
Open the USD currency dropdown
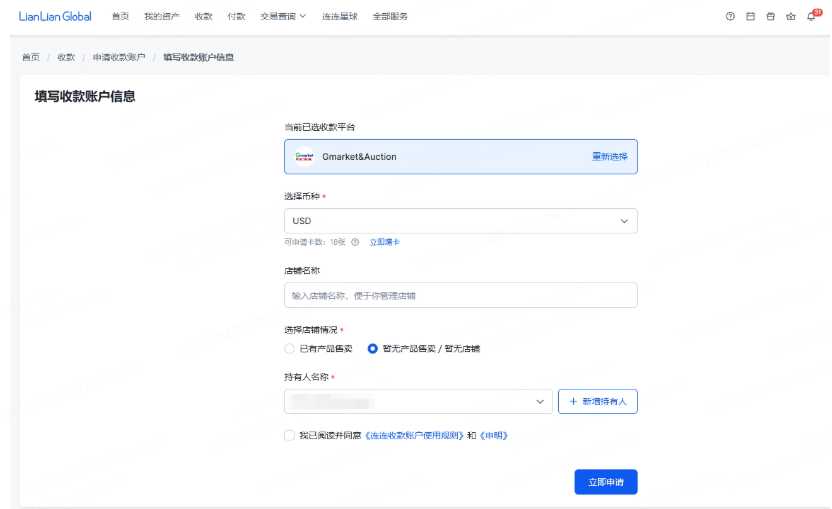460,220
